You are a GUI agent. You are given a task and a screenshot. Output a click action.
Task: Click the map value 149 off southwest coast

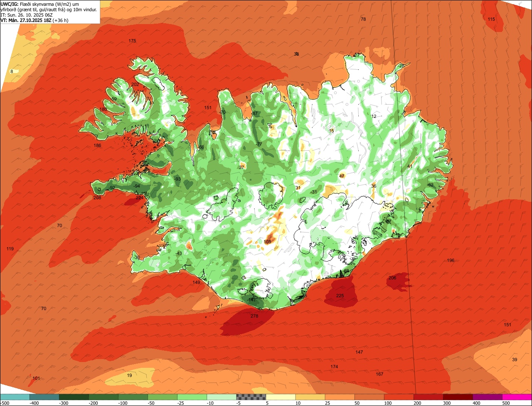coord(196,282)
